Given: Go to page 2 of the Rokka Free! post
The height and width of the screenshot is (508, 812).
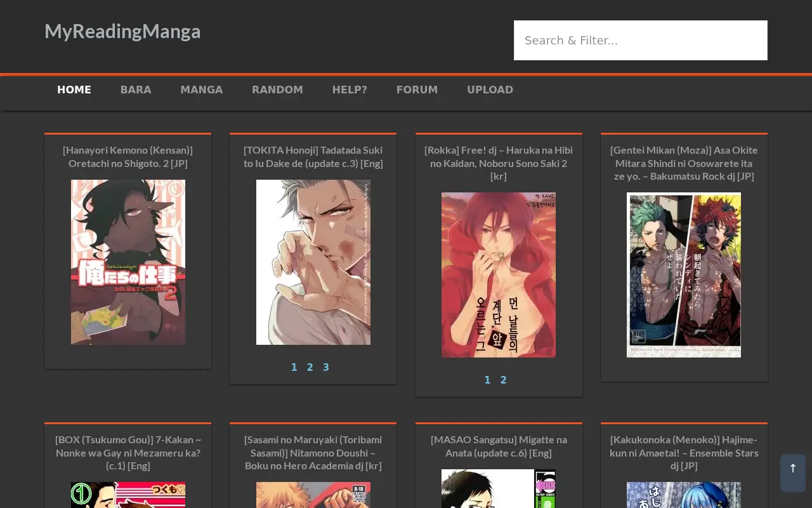Looking at the screenshot, I should point(504,380).
